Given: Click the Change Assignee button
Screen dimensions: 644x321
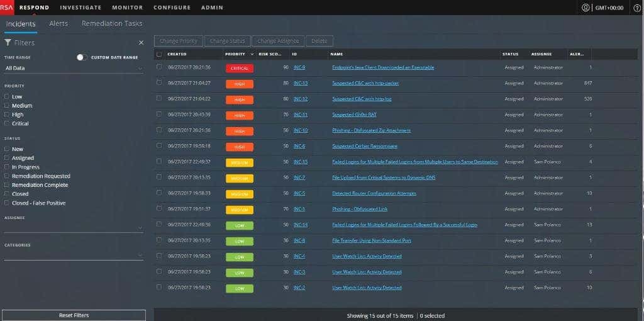Looking at the screenshot, I should [278, 41].
